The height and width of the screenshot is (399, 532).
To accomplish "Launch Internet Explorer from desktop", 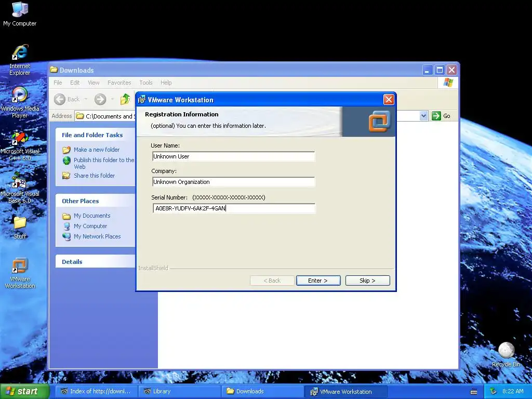I will tap(20, 60).
